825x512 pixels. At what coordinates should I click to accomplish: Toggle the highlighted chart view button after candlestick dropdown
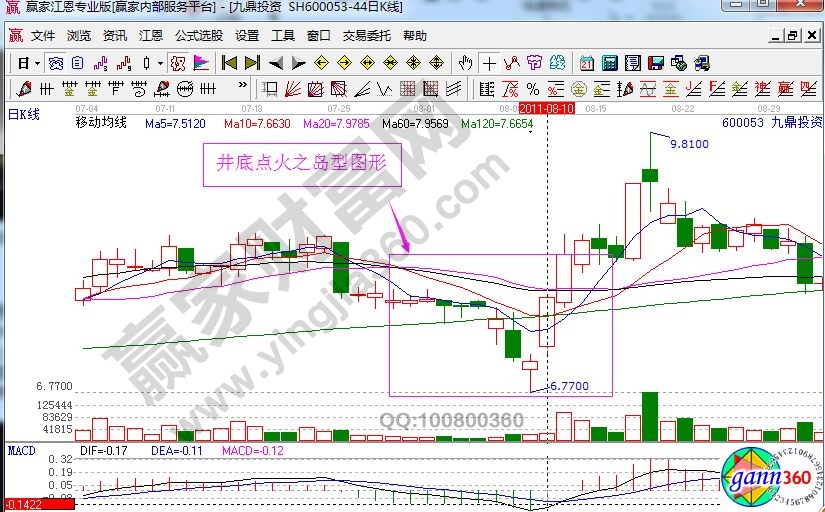177,63
